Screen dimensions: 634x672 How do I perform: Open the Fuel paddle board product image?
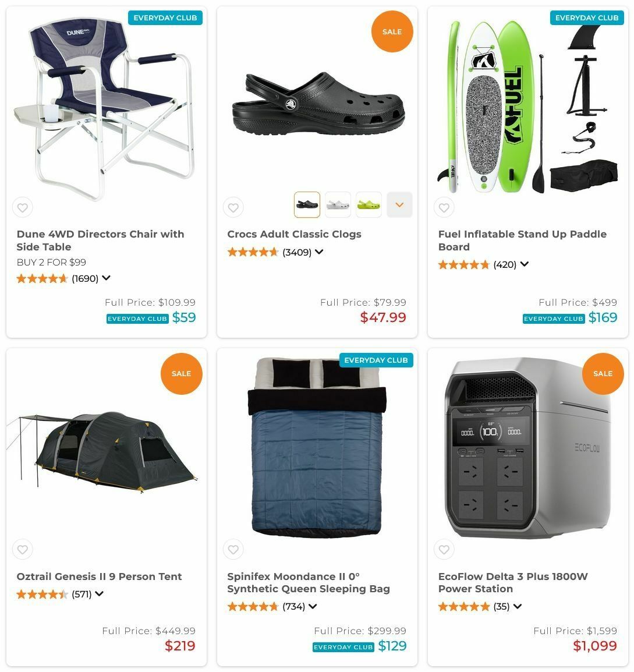coord(528,107)
